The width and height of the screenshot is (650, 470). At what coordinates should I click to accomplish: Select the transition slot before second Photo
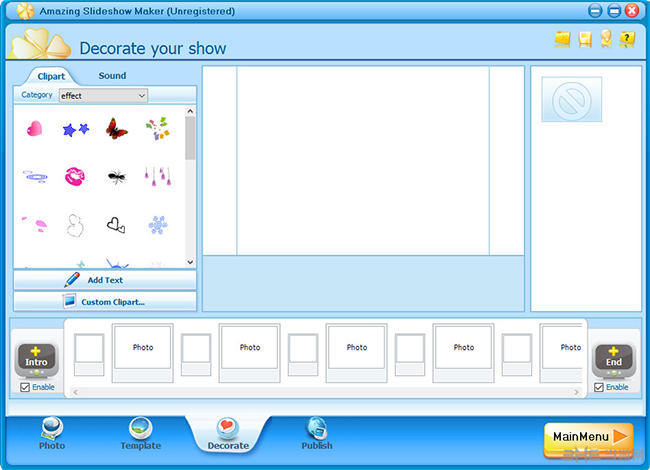(x=196, y=355)
